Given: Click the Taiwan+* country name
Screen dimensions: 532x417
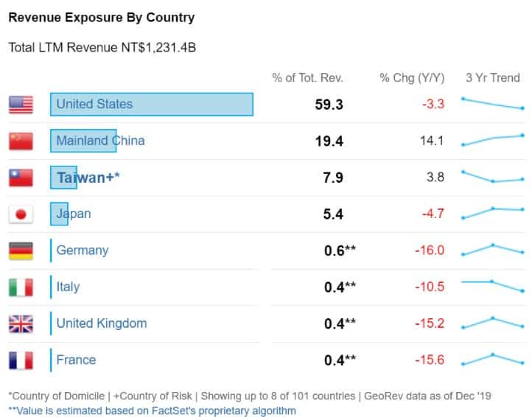Looking at the screenshot, I should click(x=88, y=178).
